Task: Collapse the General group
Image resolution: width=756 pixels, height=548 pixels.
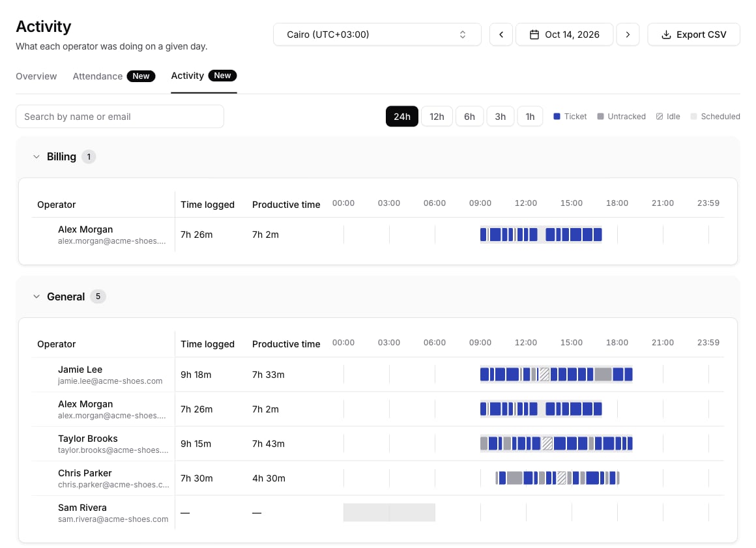Action: click(36, 296)
